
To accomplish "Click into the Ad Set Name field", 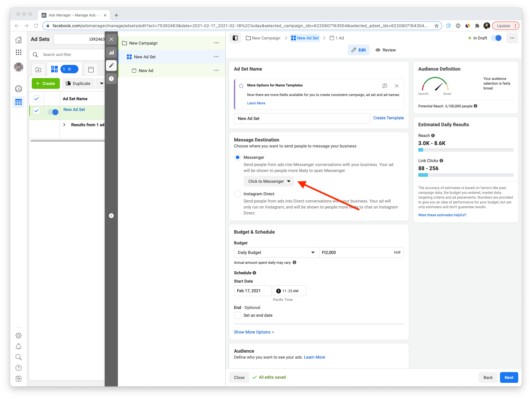I will (302, 118).
